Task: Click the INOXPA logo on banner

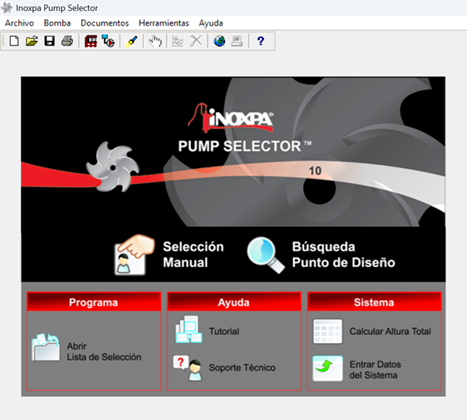Action: pyautogui.click(x=231, y=117)
